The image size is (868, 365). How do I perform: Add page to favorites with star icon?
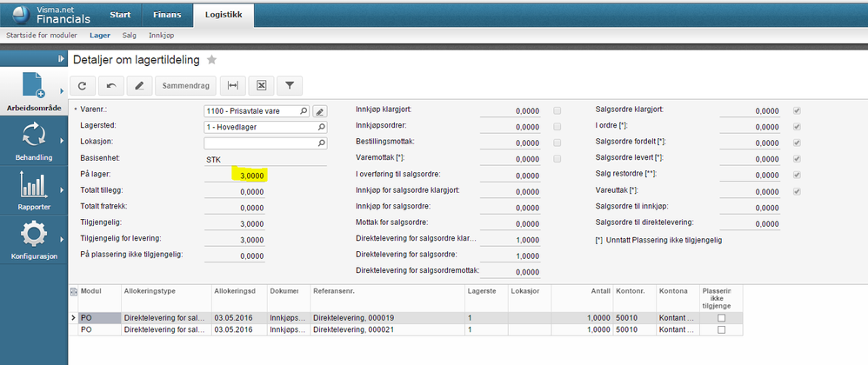pyautogui.click(x=211, y=60)
